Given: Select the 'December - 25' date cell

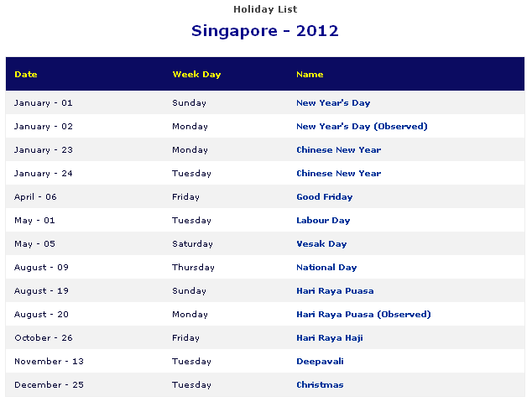Looking at the screenshot, I should (49, 384).
